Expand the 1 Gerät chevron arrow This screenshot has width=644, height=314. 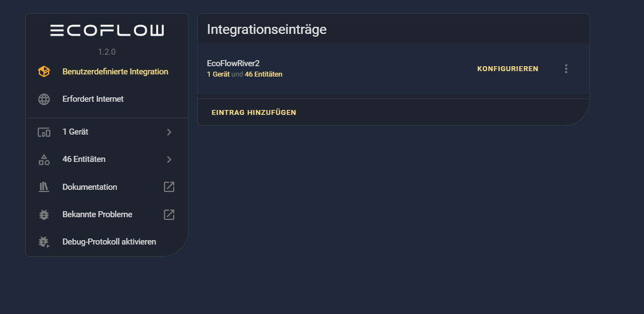pyautogui.click(x=169, y=132)
